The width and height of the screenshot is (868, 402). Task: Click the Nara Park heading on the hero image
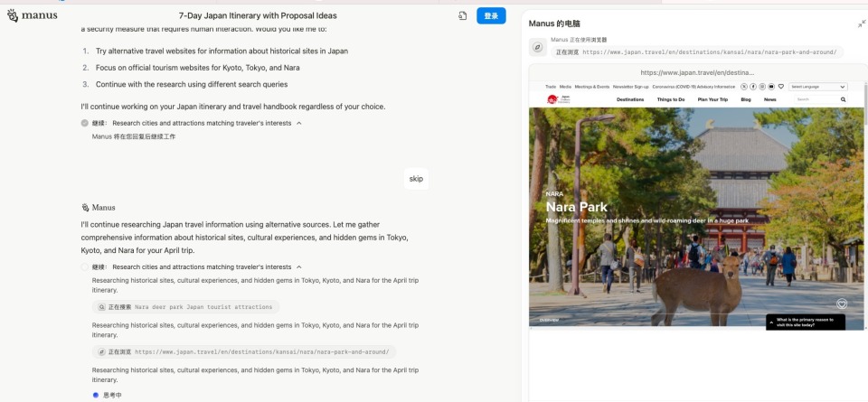pos(576,207)
